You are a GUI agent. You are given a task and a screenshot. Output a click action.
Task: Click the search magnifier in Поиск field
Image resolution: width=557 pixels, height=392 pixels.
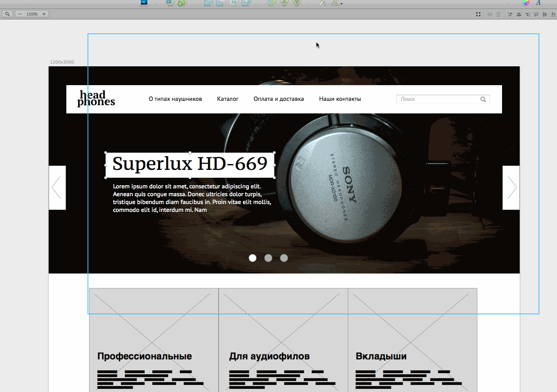click(483, 99)
